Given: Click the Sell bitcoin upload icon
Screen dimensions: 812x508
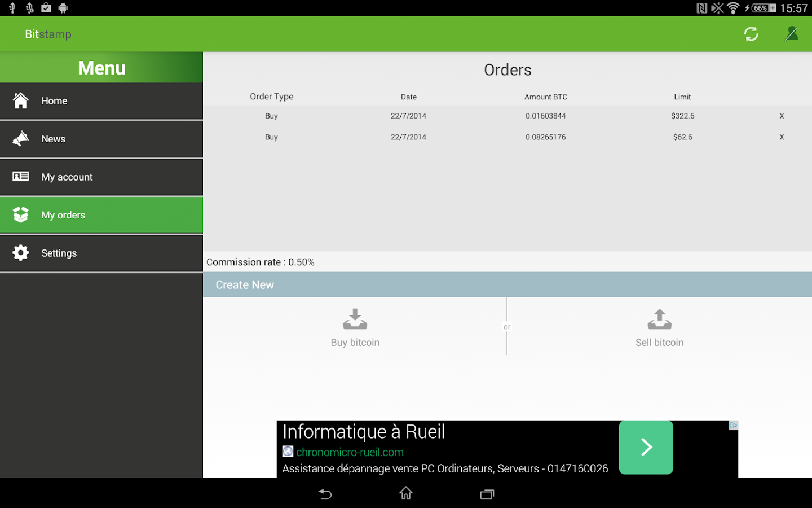Looking at the screenshot, I should click(660, 319).
